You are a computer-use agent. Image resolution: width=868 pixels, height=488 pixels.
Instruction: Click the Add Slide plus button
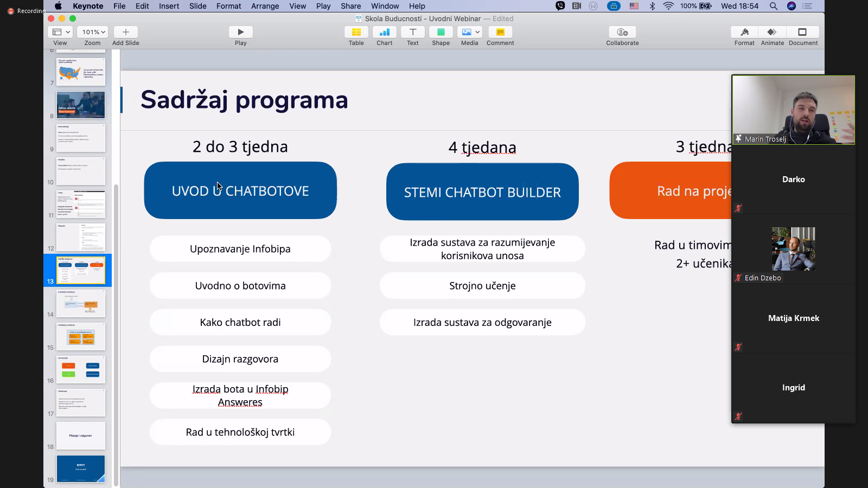(125, 32)
